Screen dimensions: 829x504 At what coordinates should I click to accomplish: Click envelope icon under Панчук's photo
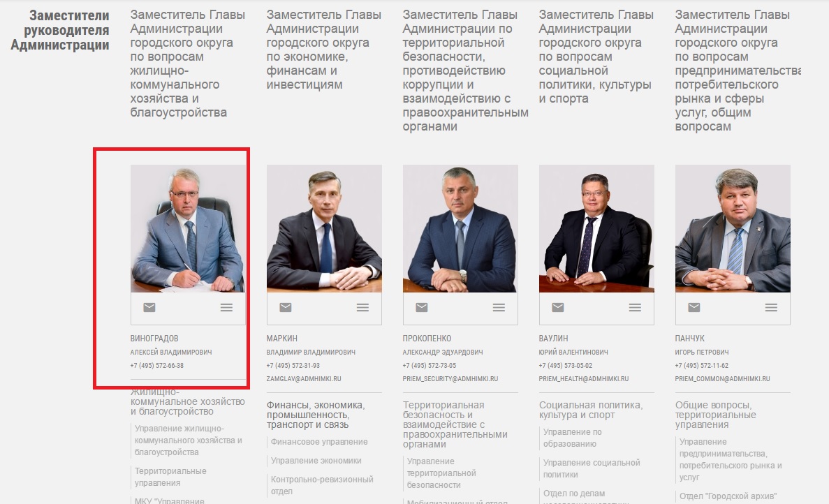(x=694, y=307)
